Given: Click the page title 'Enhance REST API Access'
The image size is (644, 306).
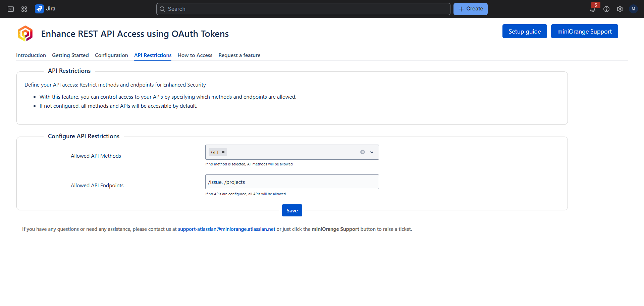Looking at the screenshot, I should 135,34.
